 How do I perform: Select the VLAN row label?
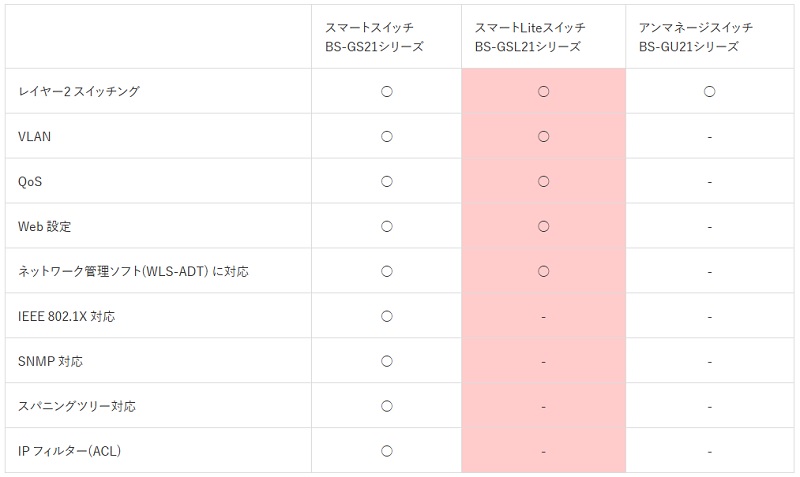pyautogui.click(x=34, y=137)
